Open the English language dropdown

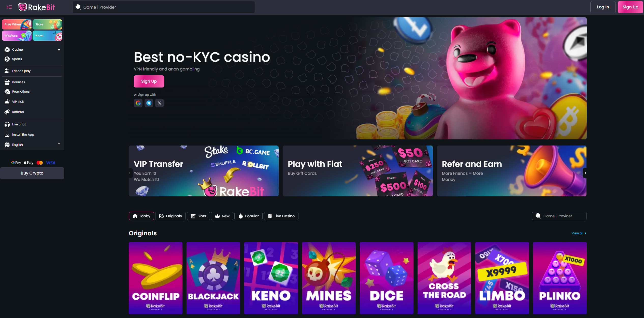(32, 144)
